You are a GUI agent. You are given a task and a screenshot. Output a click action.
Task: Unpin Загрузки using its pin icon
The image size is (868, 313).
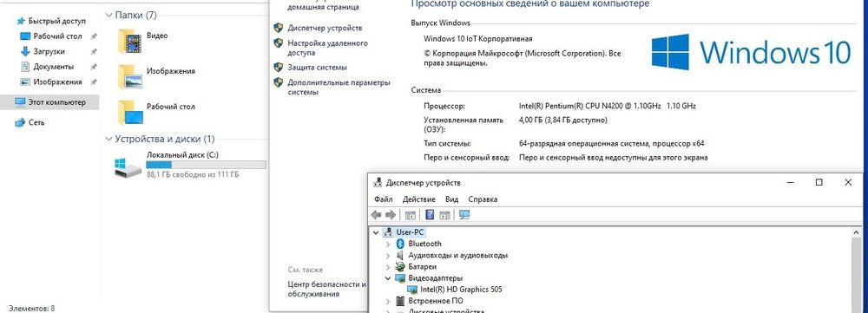[x=94, y=51]
